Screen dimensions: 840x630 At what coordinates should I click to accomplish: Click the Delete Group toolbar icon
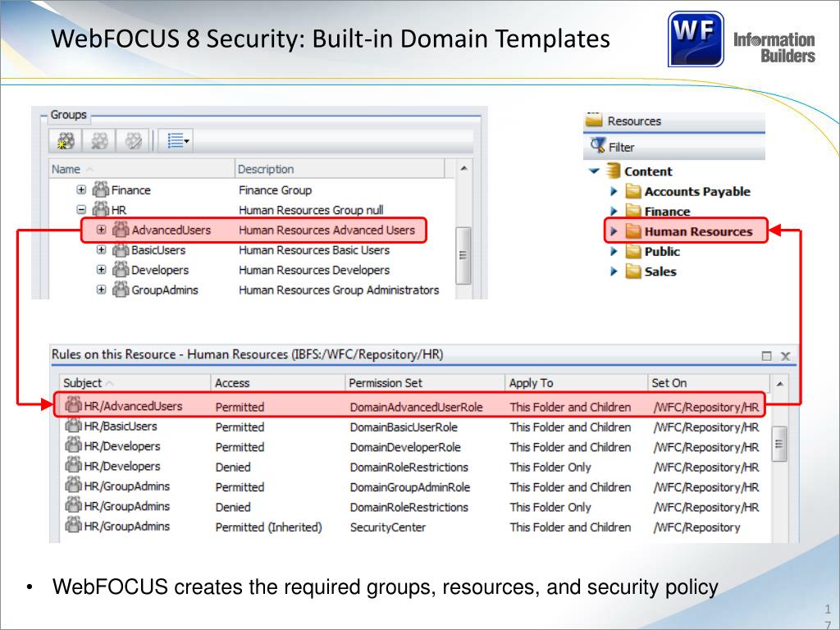coord(133,141)
